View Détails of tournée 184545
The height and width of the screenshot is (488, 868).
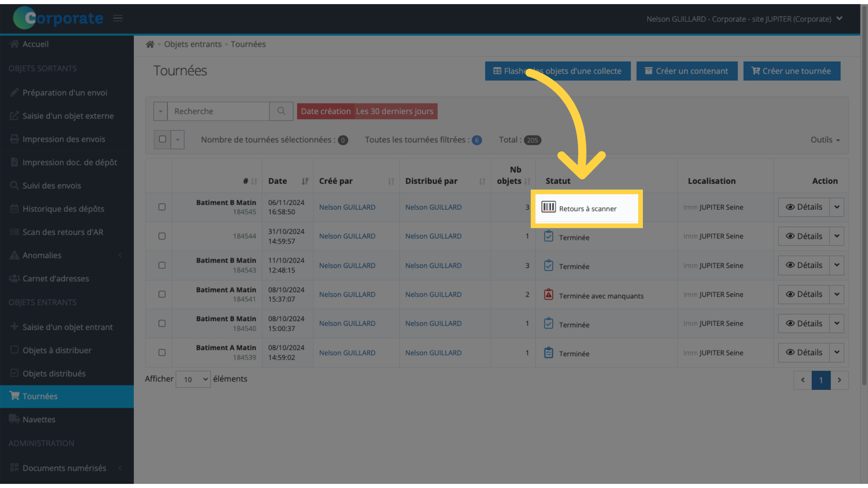point(804,207)
